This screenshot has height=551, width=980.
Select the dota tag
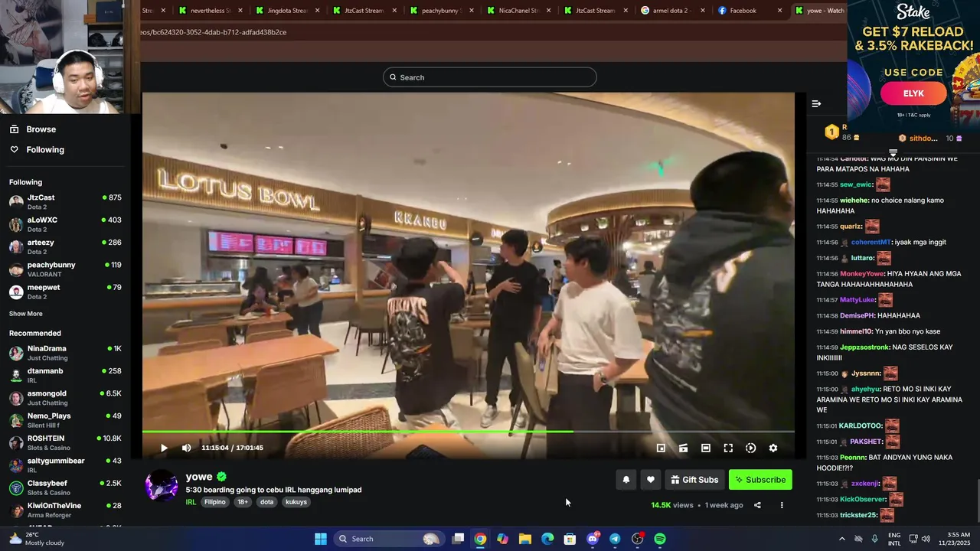click(x=266, y=502)
